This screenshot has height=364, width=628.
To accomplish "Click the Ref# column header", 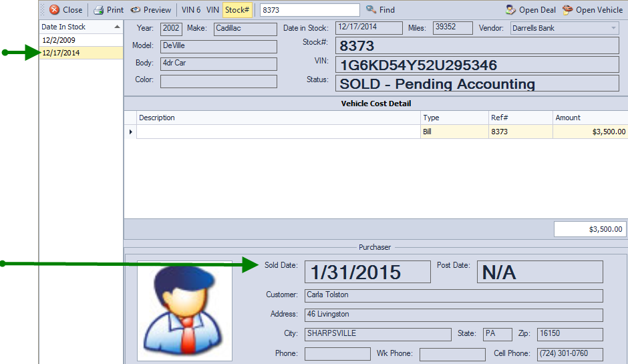I will click(520, 118).
